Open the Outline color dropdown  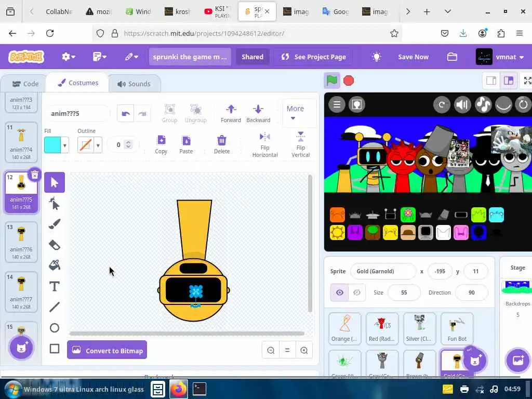click(x=98, y=145)
